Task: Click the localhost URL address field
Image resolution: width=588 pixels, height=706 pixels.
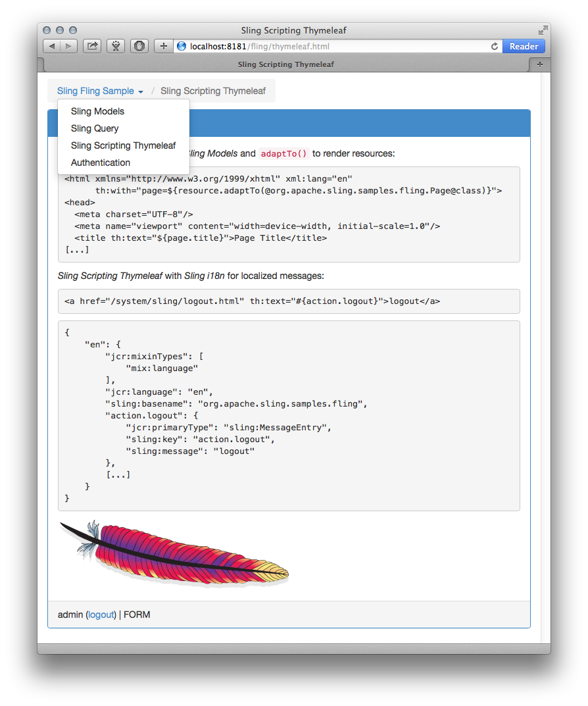Action: pos(329,47)
